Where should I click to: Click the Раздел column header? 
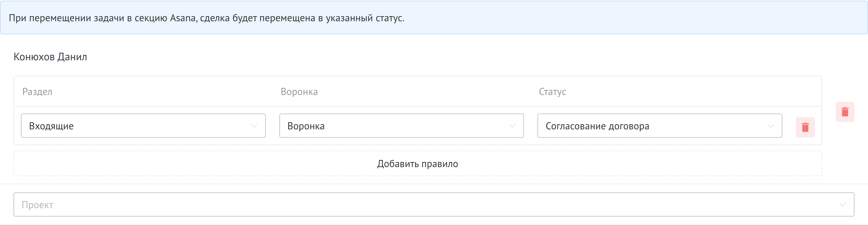click(37, 91)
